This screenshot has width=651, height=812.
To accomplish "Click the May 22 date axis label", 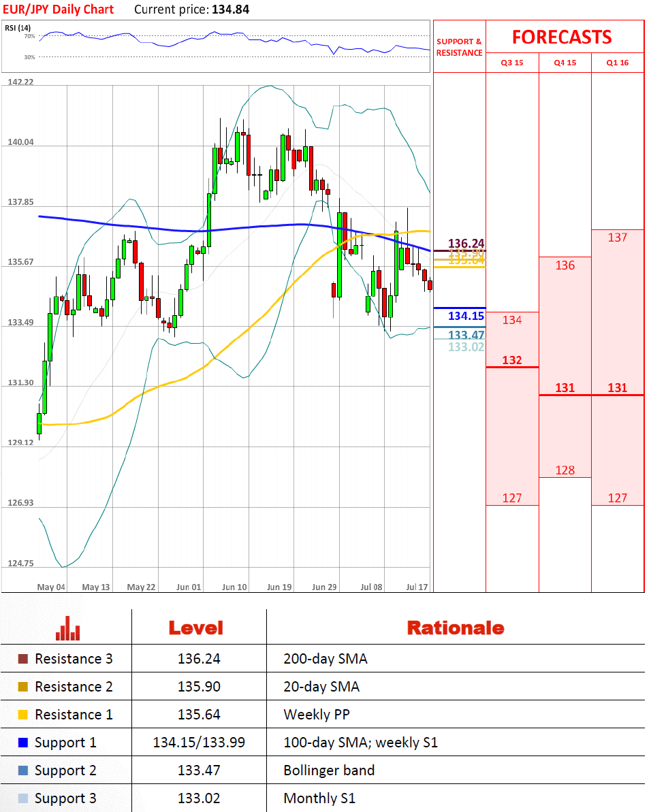I will click(x=141, y=587).
